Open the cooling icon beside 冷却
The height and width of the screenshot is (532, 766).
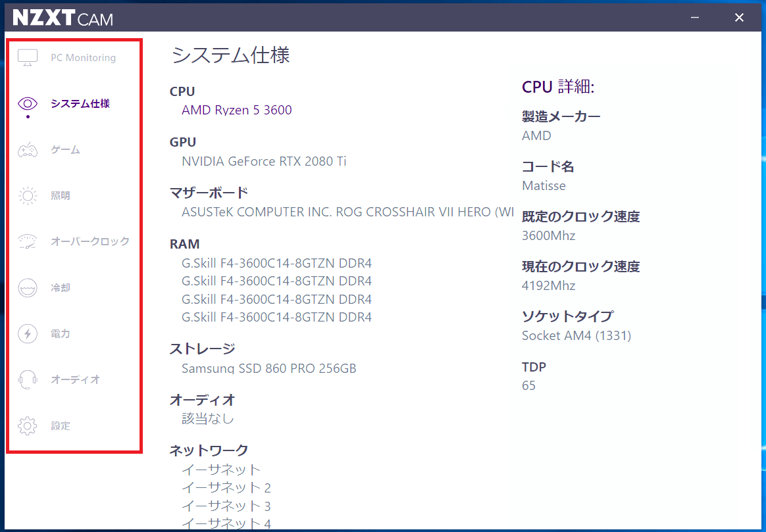click(x=28, y=288)
